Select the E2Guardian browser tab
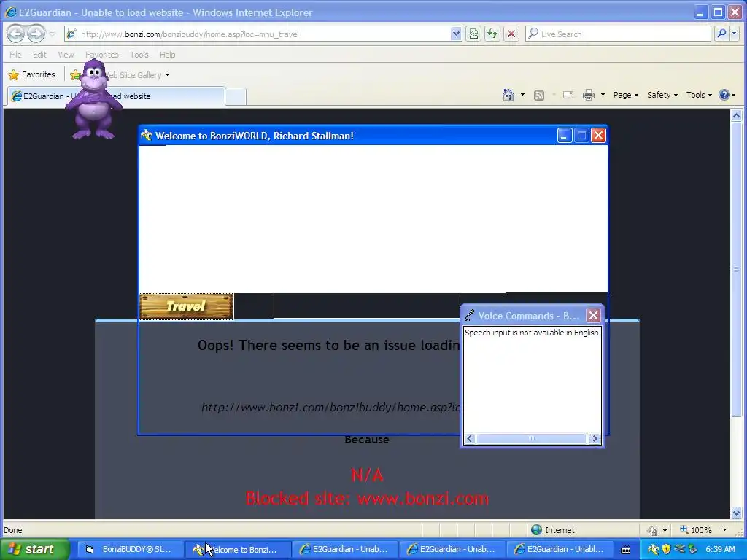Screen dimensions: 747x560 point(115,96)
